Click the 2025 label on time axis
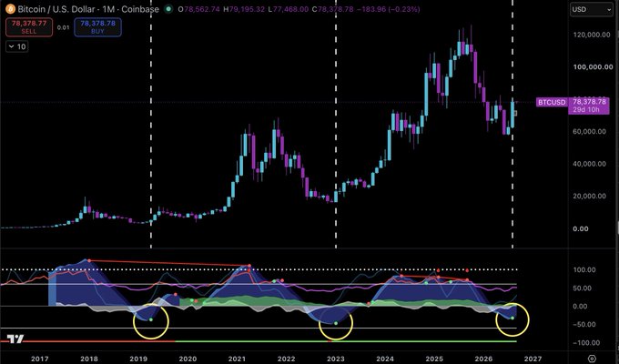The width and height of the screenshot is (619, 364). [x=434, y=359]
